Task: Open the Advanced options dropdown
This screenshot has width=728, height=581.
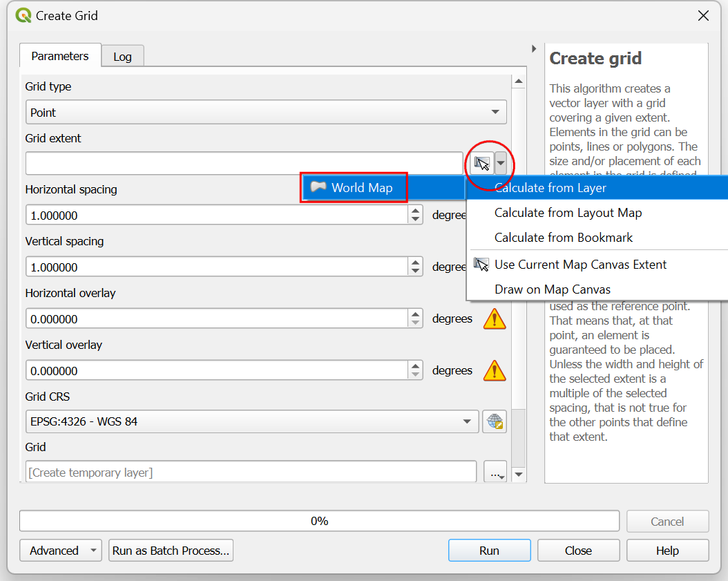Action: coord(61,551)
